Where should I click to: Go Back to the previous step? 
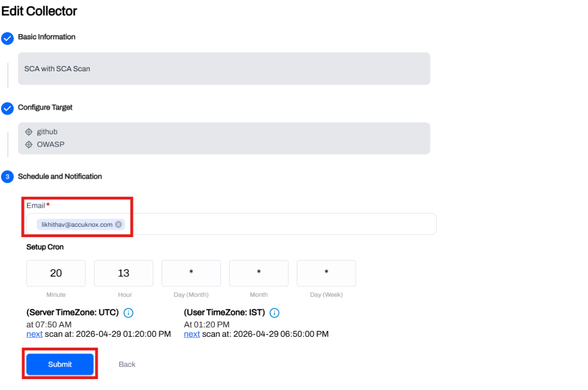coord(127,365)
